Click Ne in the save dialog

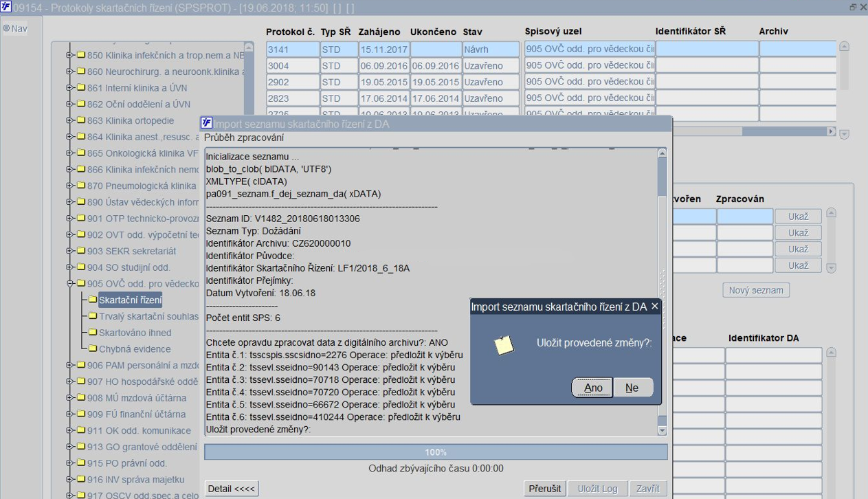tap(632, 388)
